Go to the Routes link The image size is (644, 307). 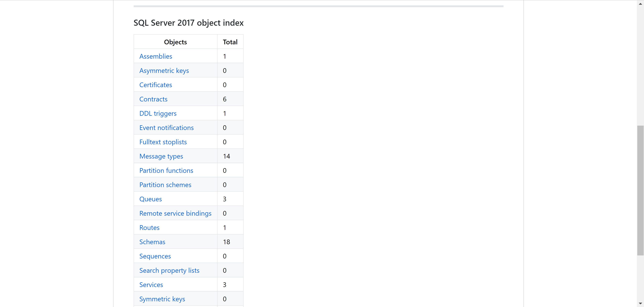coord(149,228)
